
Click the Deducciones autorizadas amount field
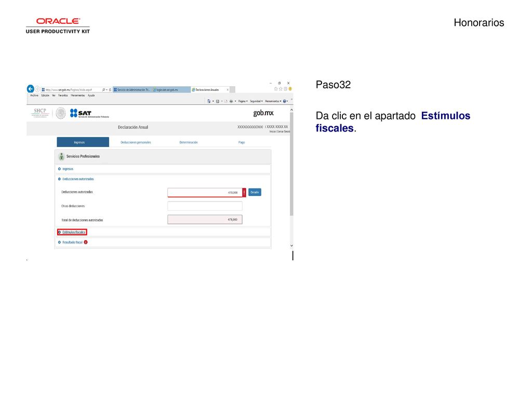click(x=205, y=192)
